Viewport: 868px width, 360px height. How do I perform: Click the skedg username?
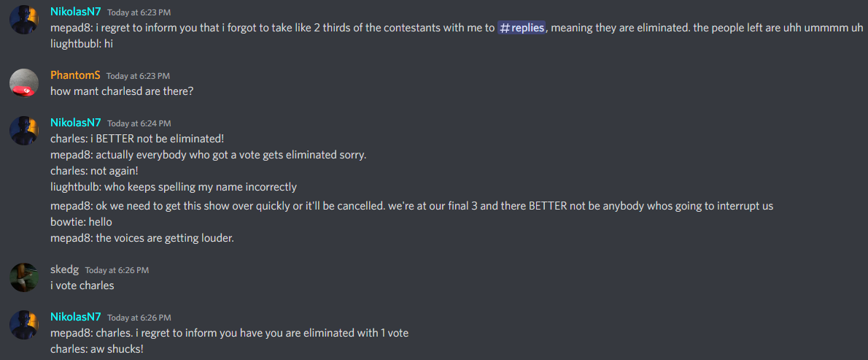click(x=64, y=269)
